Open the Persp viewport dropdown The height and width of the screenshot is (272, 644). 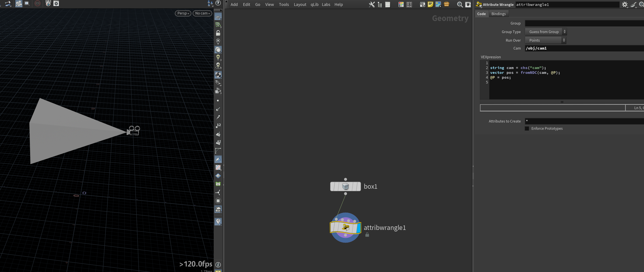(183, 13)
